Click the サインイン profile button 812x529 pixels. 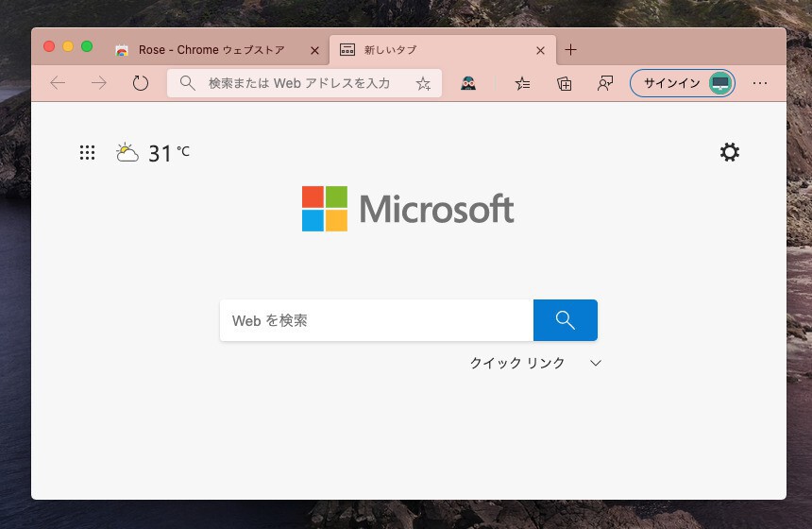point(683,83)
